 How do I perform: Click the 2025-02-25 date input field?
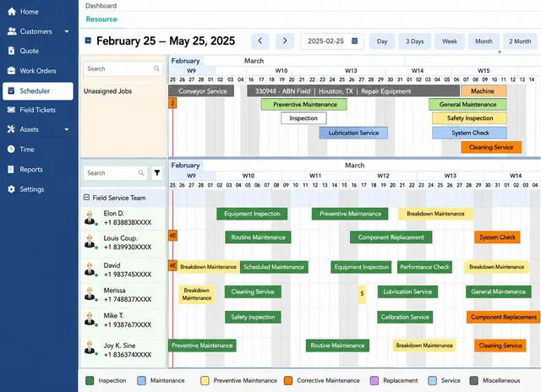point(332,41)
